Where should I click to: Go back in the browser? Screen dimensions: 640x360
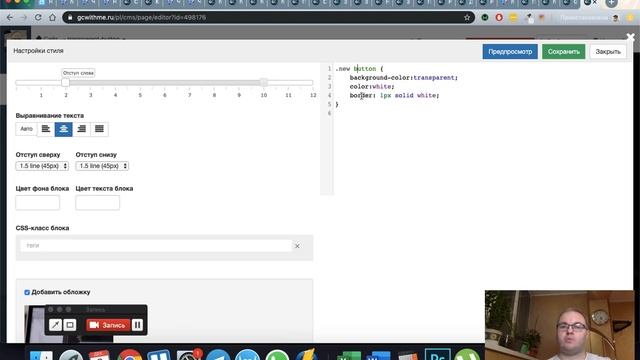10,18
